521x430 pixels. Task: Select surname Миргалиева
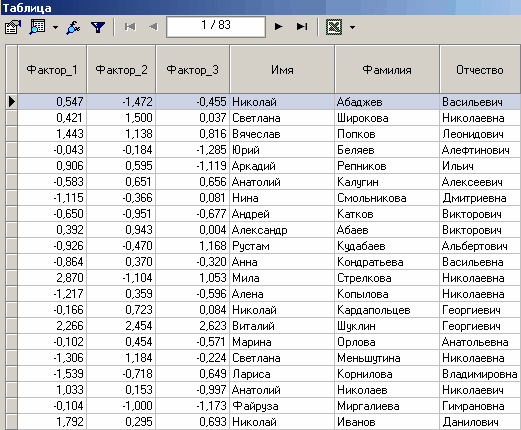[x=368, y=406]
